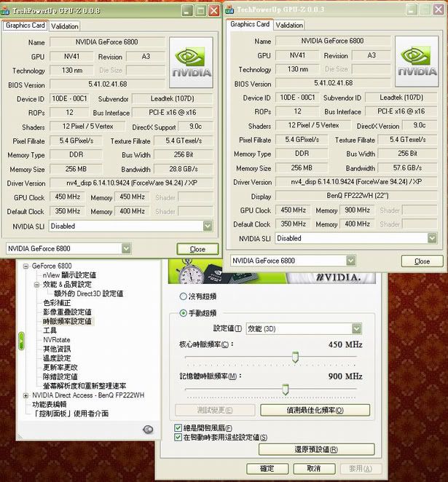
Task: Click Memory 900 MHz clock field in right GPU-Z
Action: (x=357, y=210)
